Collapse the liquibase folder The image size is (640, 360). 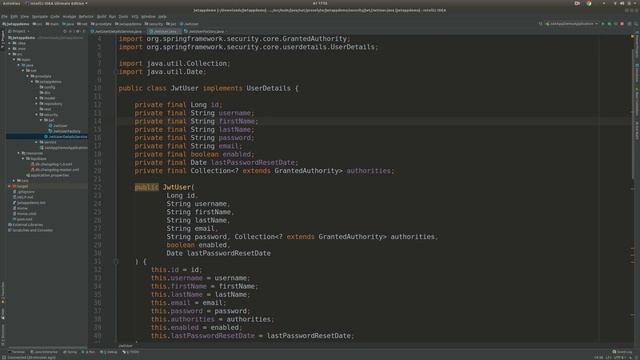tap(23, 158)
